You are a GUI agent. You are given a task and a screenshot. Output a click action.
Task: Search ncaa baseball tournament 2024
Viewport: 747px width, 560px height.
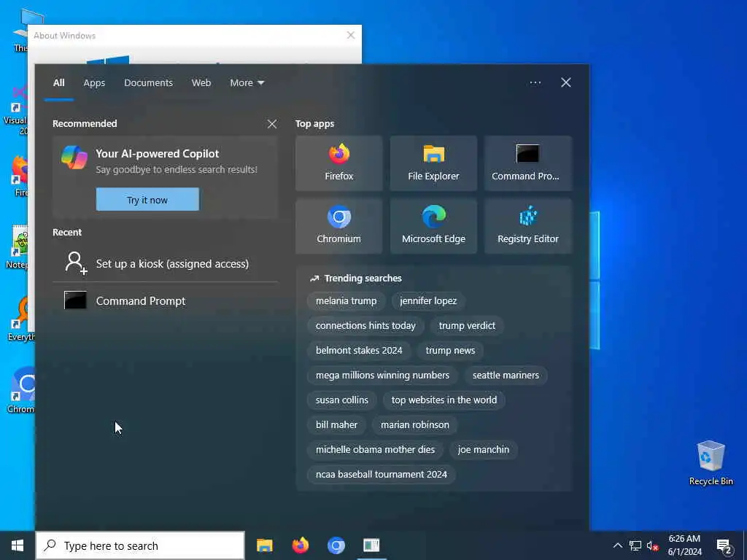pos(381,474)
